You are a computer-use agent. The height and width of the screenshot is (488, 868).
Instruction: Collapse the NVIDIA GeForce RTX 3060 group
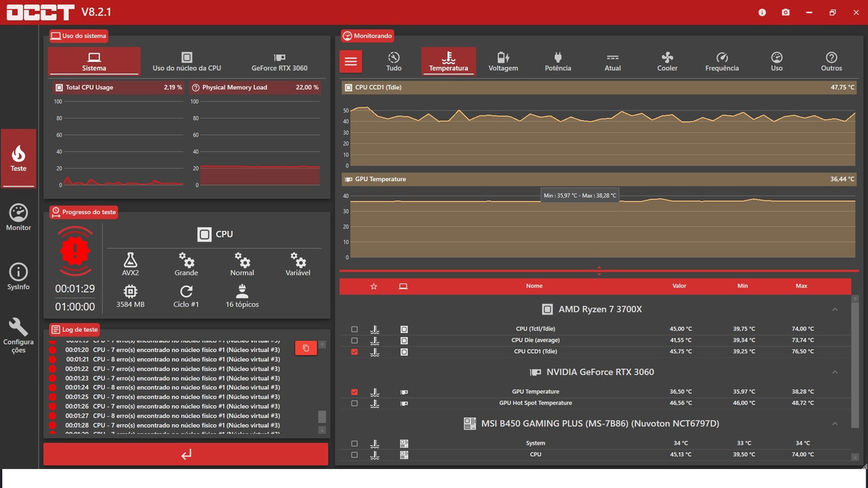pyautogui.click(x=835, y=372)
